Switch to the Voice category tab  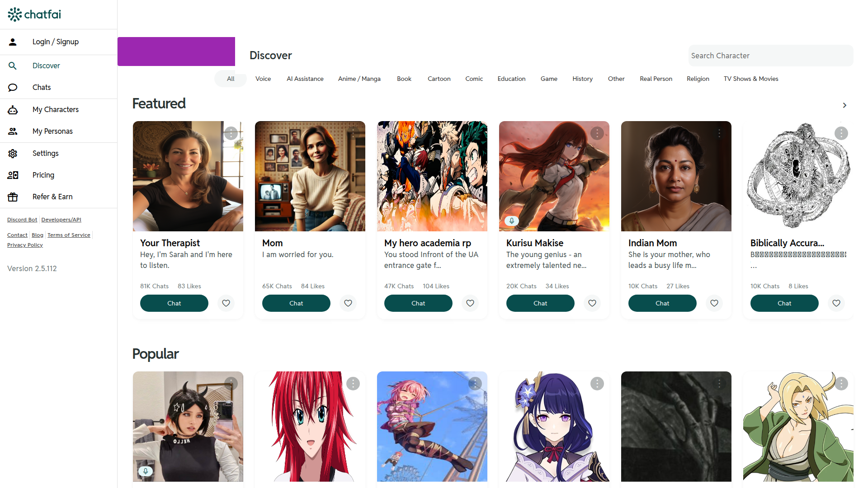[263, 79]
